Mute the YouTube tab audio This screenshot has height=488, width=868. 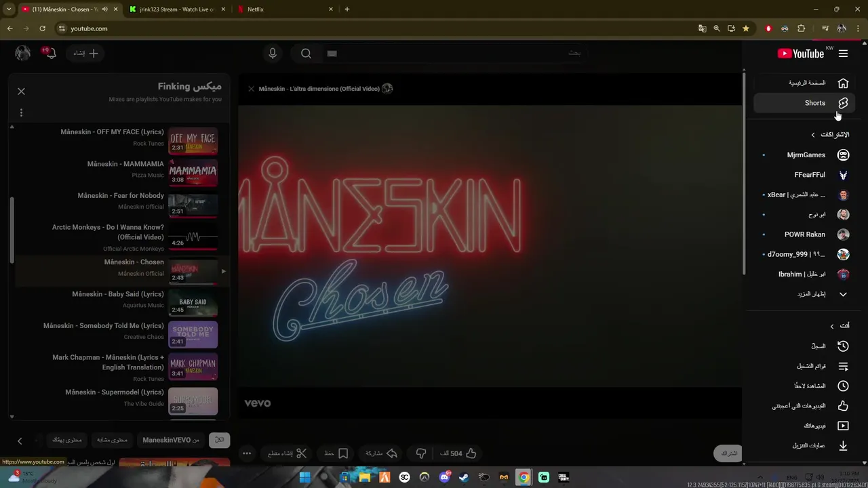click(104, 9)
